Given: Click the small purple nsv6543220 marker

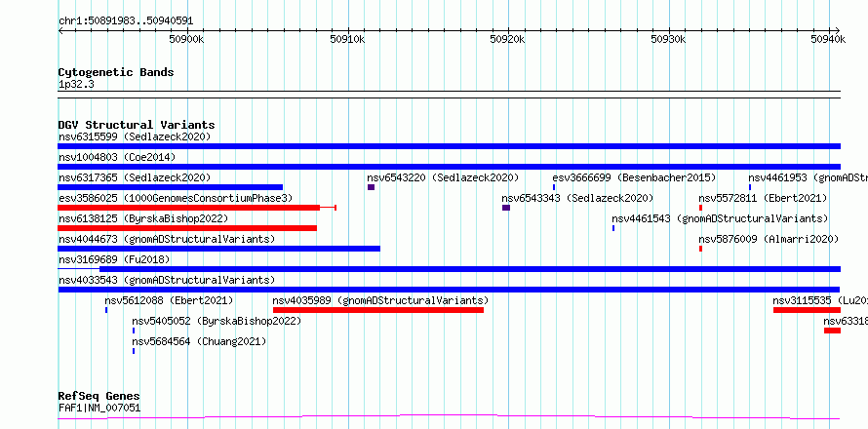Looking at the screenshot, I should coord(371,187).
